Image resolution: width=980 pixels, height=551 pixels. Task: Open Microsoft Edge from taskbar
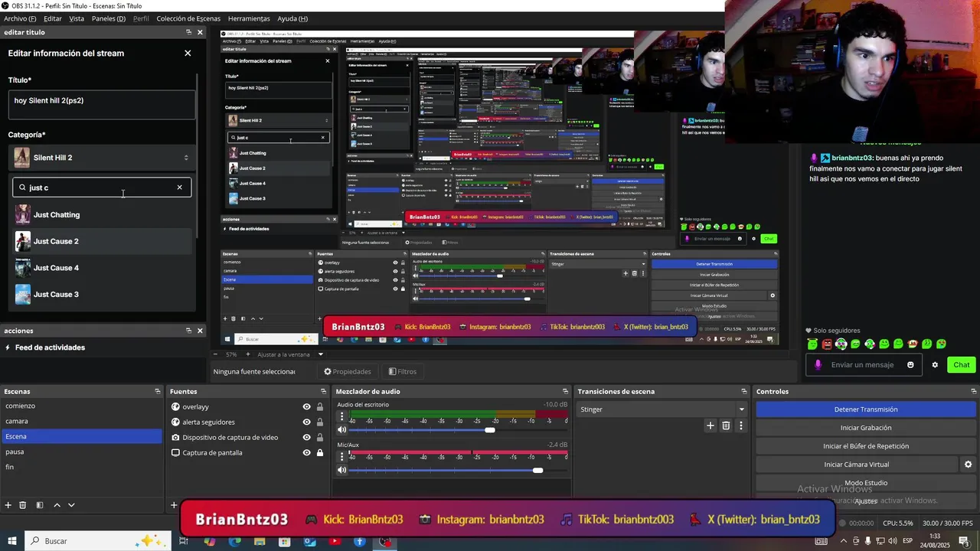[x=234, y=541]
